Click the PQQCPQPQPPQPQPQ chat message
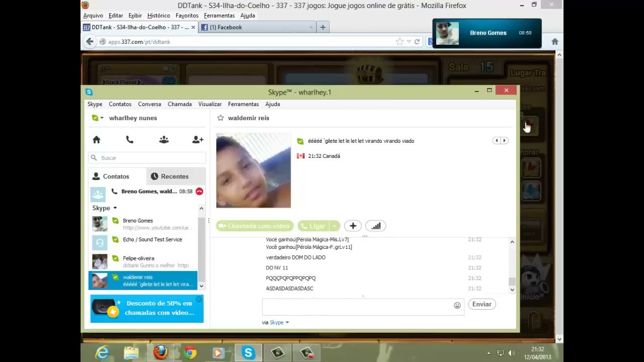This screenshot has height=362, width=644. pyautogui.click(x=291, y=278)
